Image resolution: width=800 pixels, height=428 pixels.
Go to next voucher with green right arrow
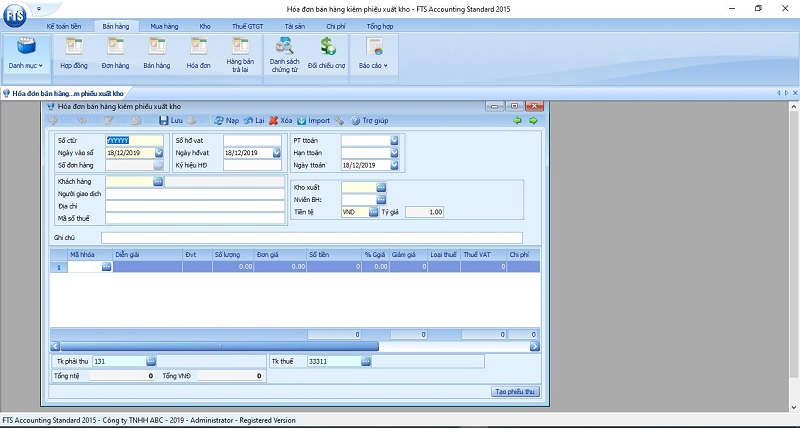tap(533, 121)
